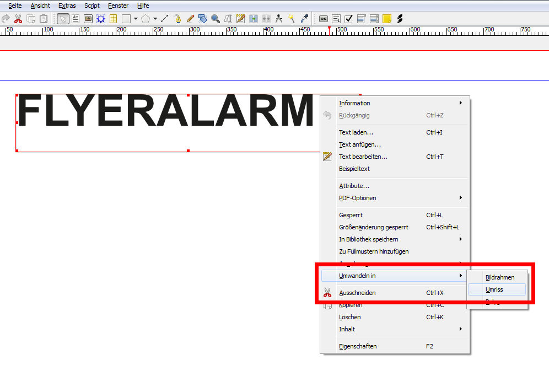Open the shape tool dropdown arrow

pos(136,19)
